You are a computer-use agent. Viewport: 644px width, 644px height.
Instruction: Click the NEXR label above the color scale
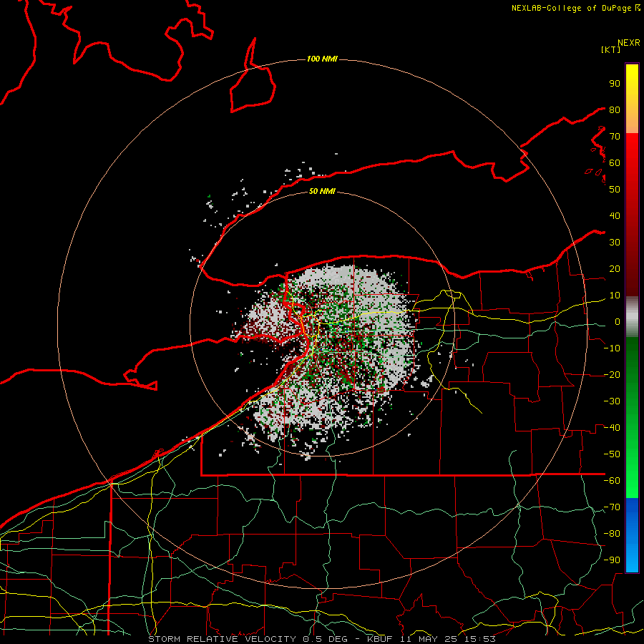(629, 43)
